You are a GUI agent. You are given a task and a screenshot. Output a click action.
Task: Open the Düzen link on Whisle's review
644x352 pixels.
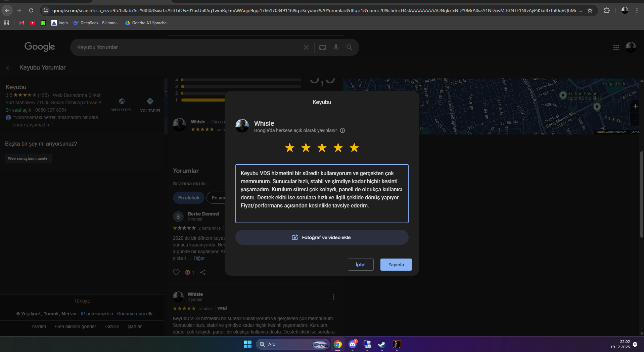(x=218, y=122)
